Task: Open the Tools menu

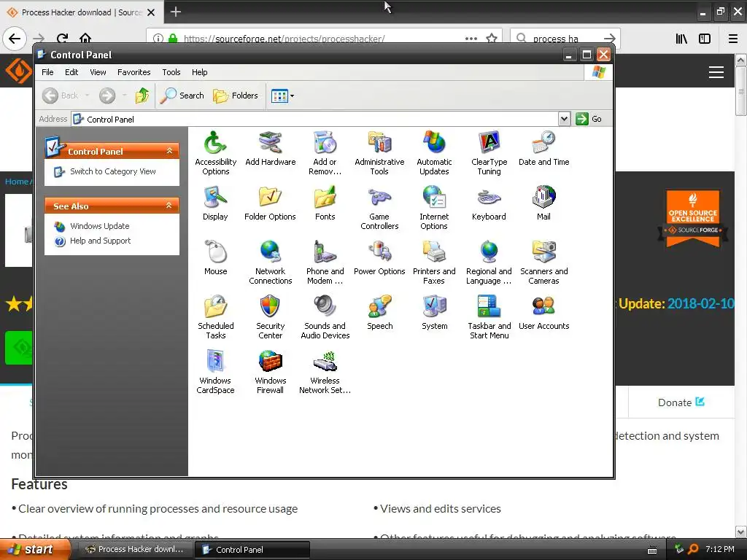Action: click(x=171, y=72)
